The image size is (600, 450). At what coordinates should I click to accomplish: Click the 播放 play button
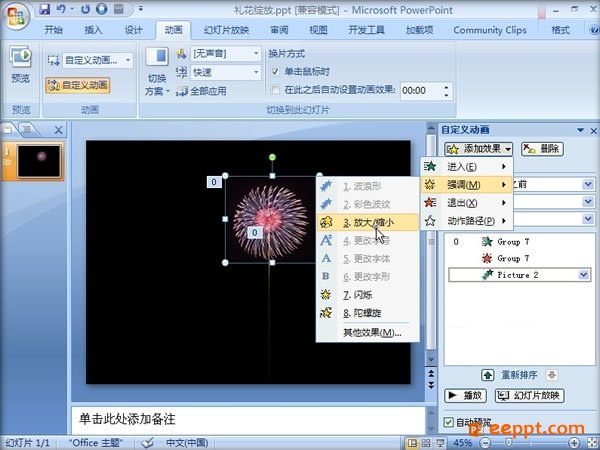pos(465,395)
